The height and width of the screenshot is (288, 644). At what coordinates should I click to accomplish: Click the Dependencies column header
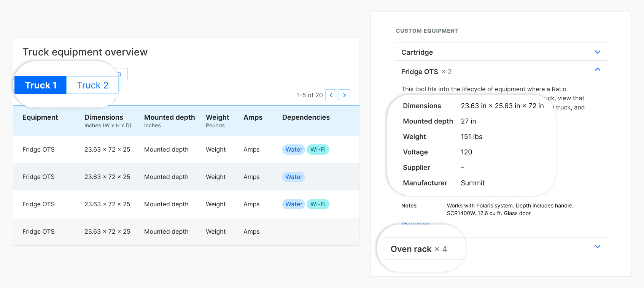click(x=306, y=117)
